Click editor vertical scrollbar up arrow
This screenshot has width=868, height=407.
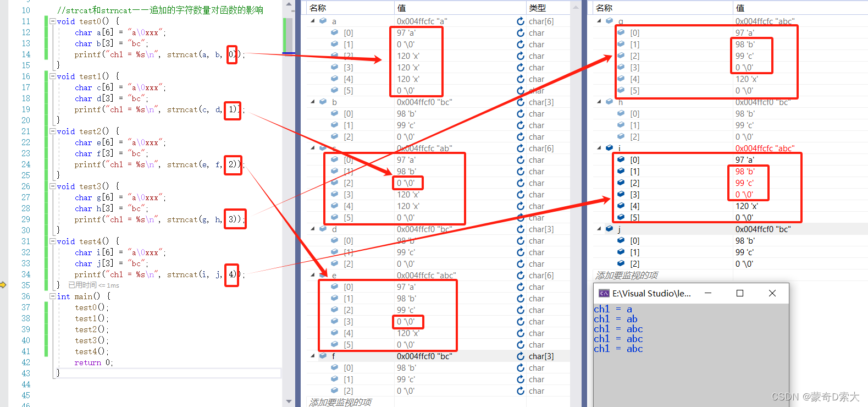tap(289, 5)
